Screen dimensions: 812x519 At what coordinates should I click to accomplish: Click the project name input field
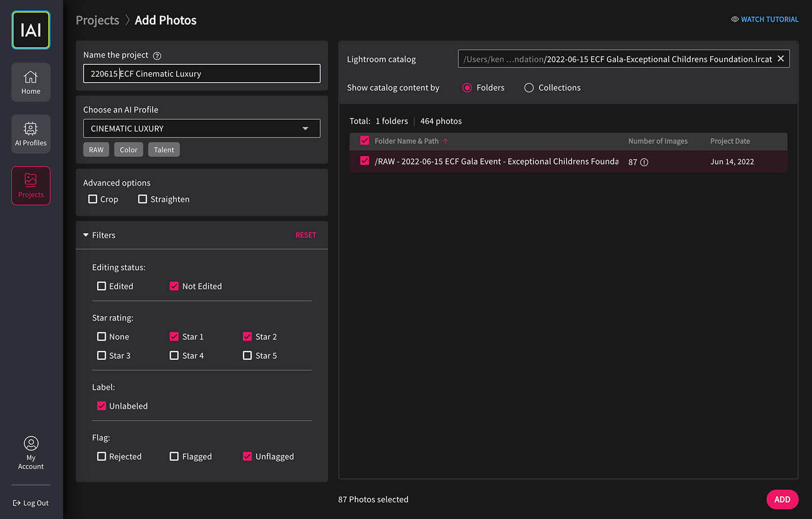point(201,74)
